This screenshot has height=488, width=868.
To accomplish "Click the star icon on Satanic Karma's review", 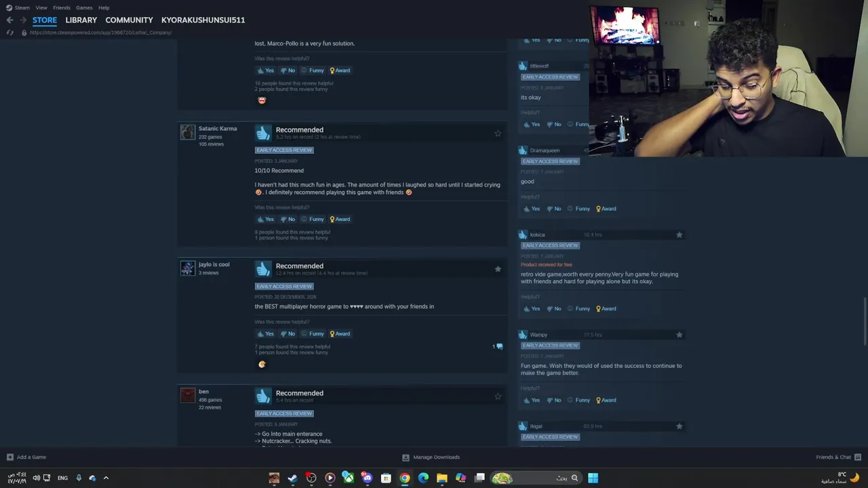I will pyautogui.click(x=498, y=134).
